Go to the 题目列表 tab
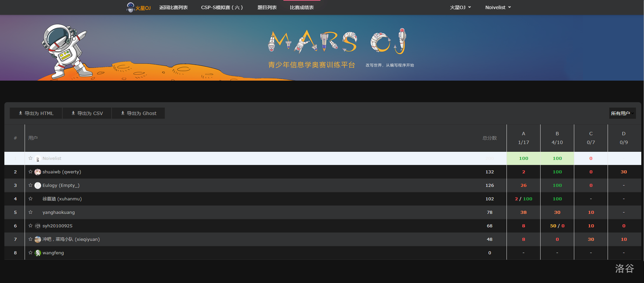 [267, 7]
